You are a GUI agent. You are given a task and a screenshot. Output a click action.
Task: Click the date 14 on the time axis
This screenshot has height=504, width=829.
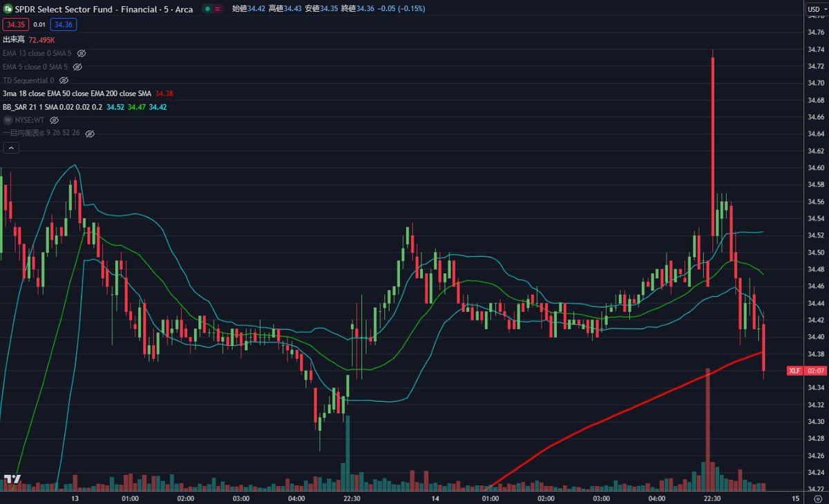point(435,498)
